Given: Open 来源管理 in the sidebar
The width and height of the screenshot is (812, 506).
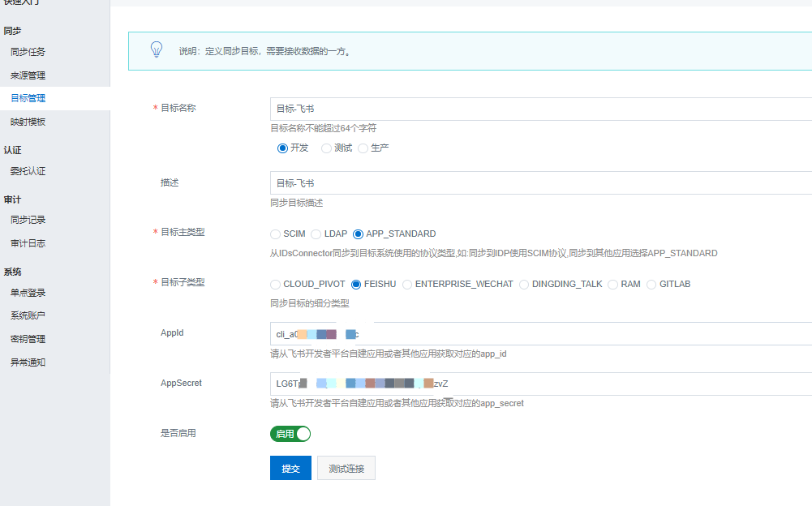Looking at the screenshot, I should [x=28, y=75].
